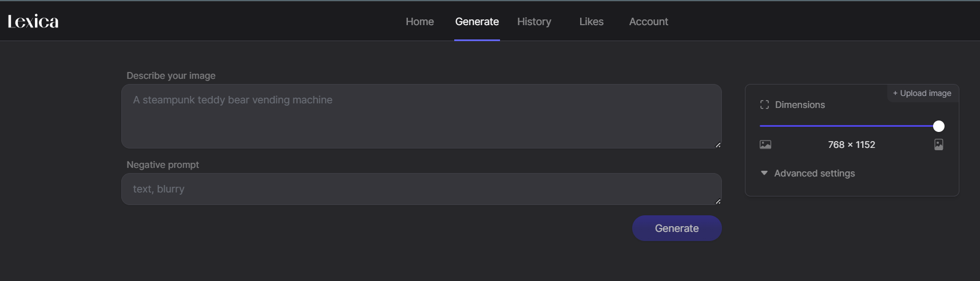The width and height of the screenshot is (980, 281).
Task: Click the Upload image button
Action: click(x=922, y=93)
